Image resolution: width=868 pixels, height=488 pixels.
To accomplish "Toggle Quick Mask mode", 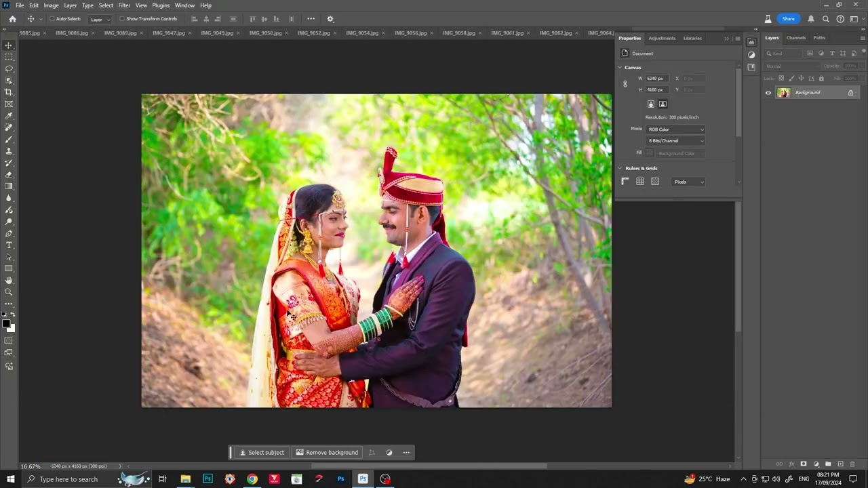I will pyautogui.click(x=9, y=341).
